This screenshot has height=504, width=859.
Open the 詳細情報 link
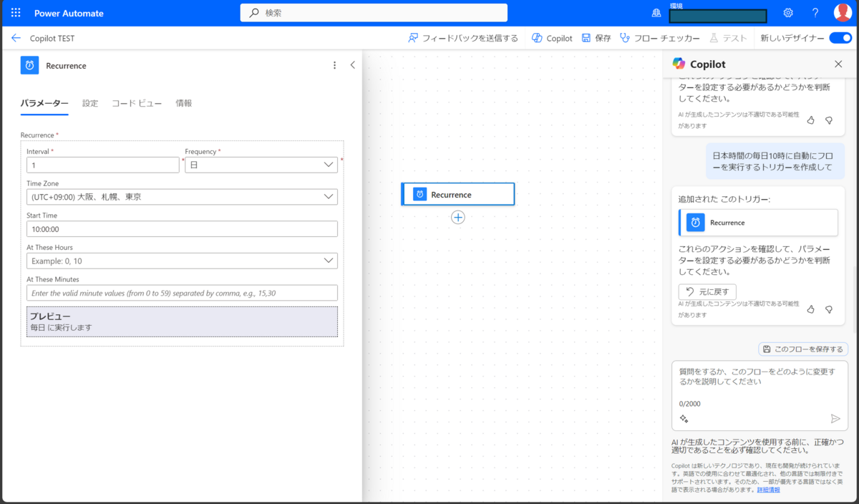click(x=768, y=490)
